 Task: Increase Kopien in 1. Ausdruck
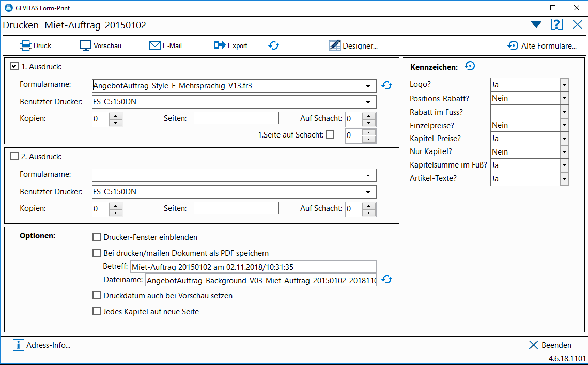pos(116,116)
